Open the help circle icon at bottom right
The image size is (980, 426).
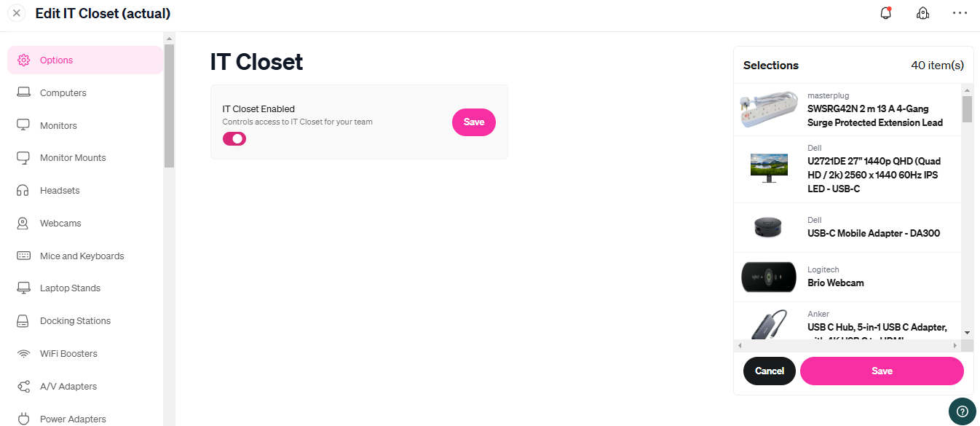[x=962, y=411]
